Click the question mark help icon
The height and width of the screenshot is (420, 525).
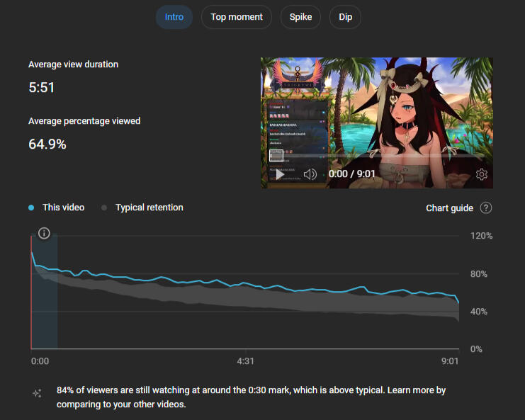[486, 208]
